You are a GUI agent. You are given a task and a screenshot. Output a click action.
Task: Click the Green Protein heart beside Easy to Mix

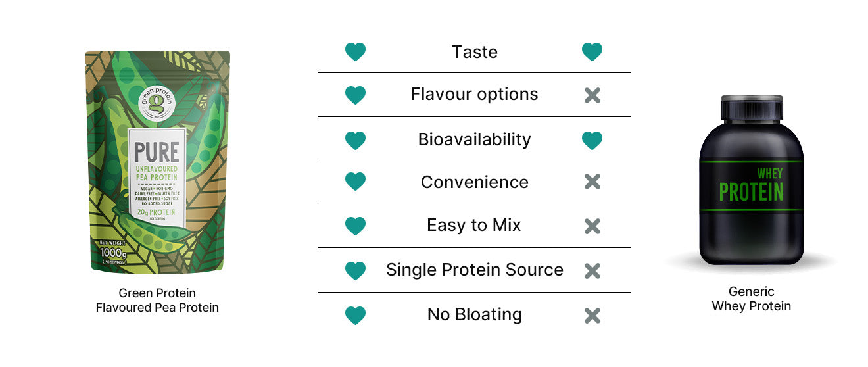[355, 226]
